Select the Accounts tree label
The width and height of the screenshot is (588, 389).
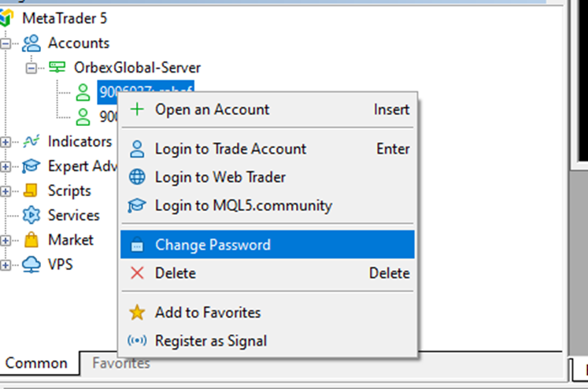coord(79,43)
